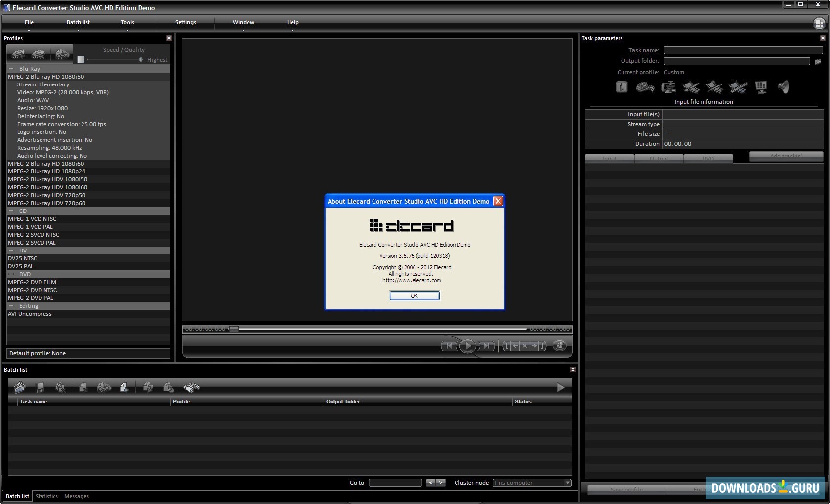Open the film clapper settings icon
The height and width of the screenshot is (504, 830).
point(668,87)
